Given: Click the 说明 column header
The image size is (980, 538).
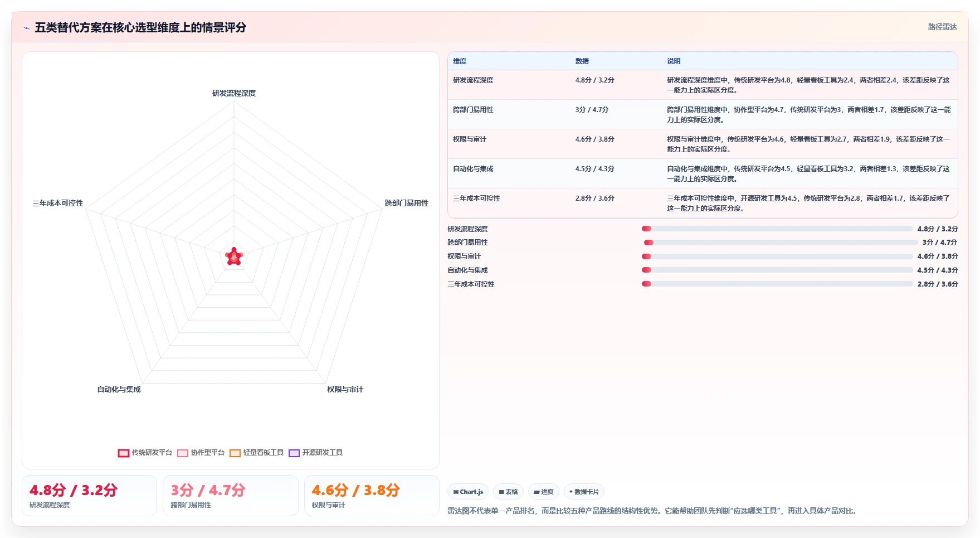Looking at the screenshot, I should coord(674,61).
